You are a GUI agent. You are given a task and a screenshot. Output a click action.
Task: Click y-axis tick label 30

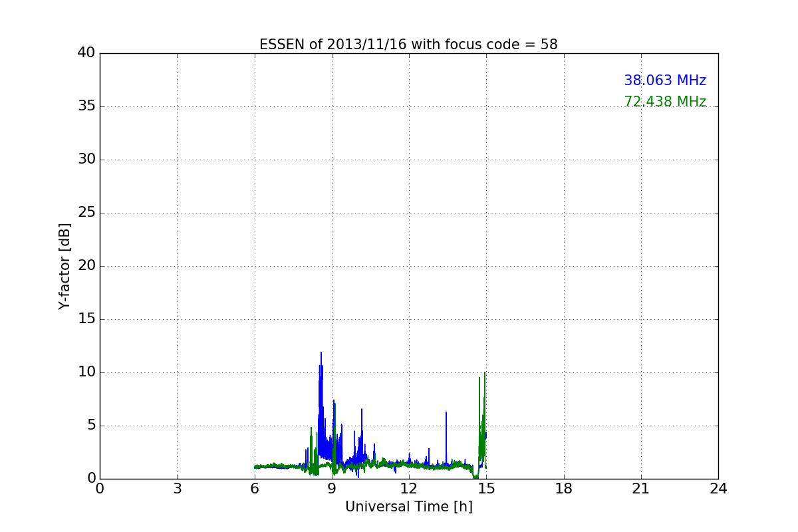click(86, 160)
